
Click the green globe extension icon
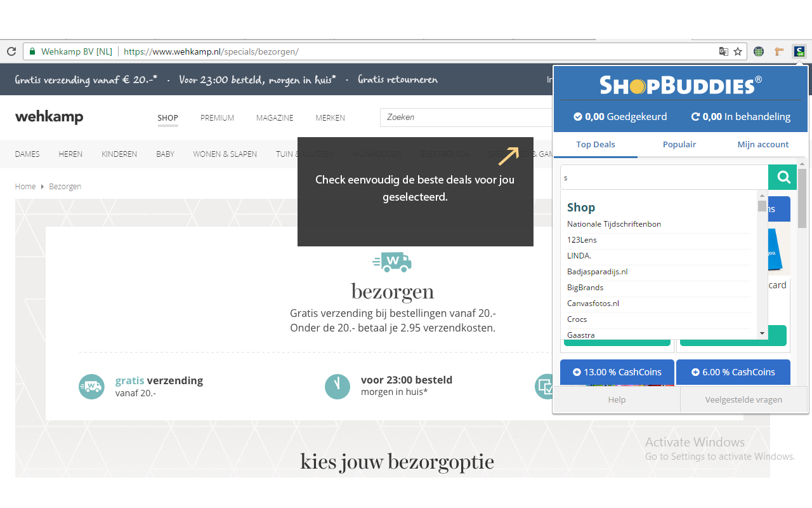(x=759, y=51)
